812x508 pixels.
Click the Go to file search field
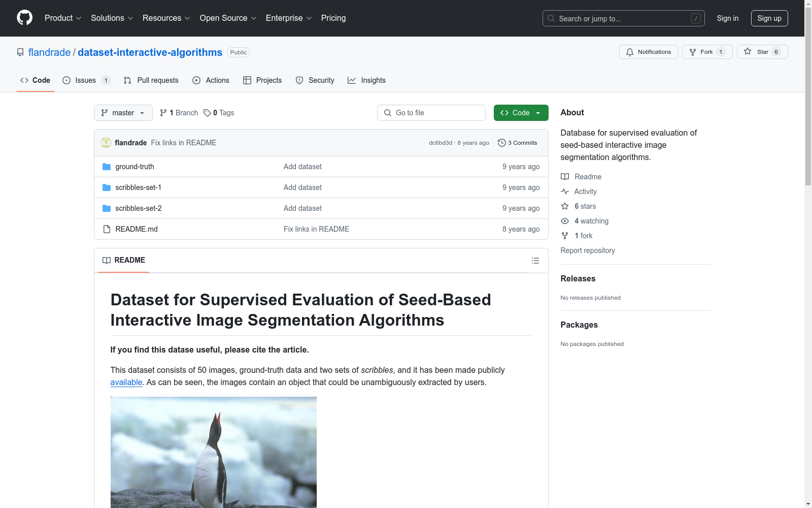tap(431, 112)
